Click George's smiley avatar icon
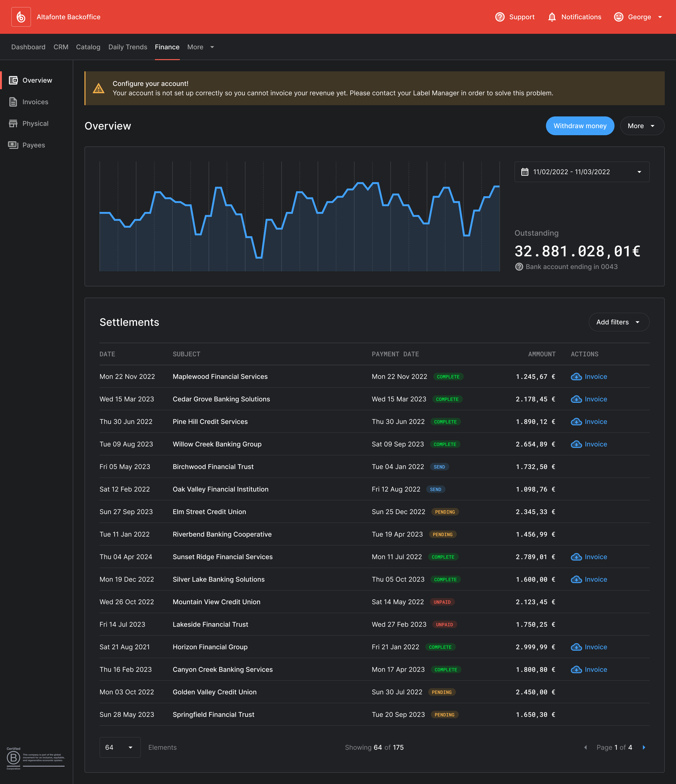The image size is (676, 784). pyautogui.click(x=618, y=17)
